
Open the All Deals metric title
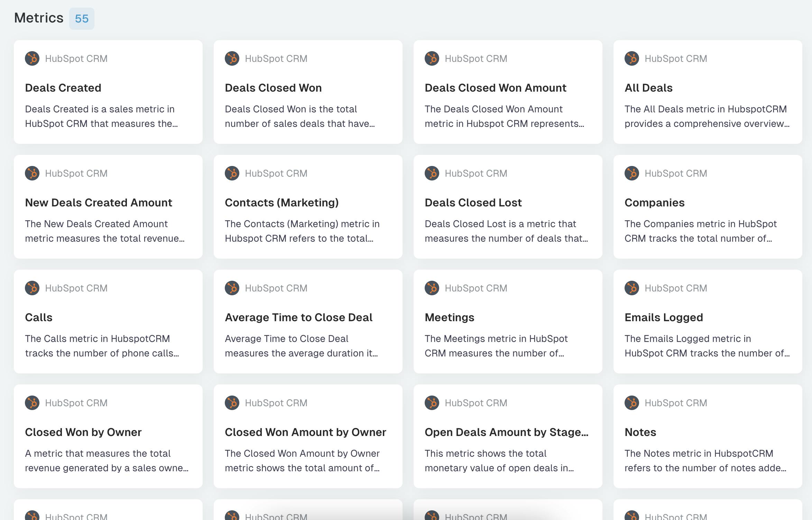[x=648, y=88]
